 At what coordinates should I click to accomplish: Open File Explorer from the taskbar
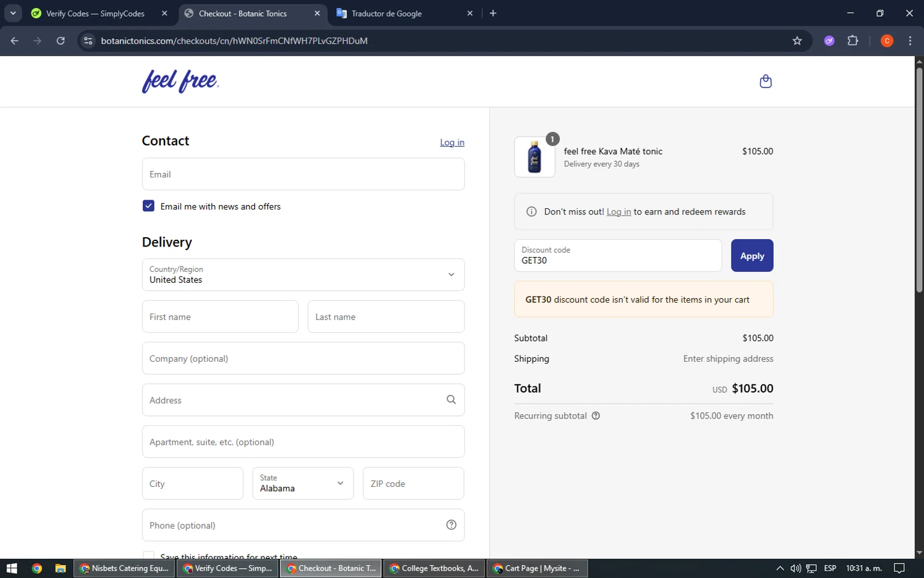click(60, 568)
